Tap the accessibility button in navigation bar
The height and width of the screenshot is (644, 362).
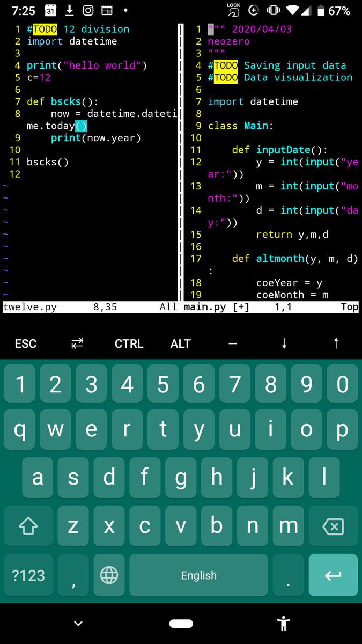(283, 624)
